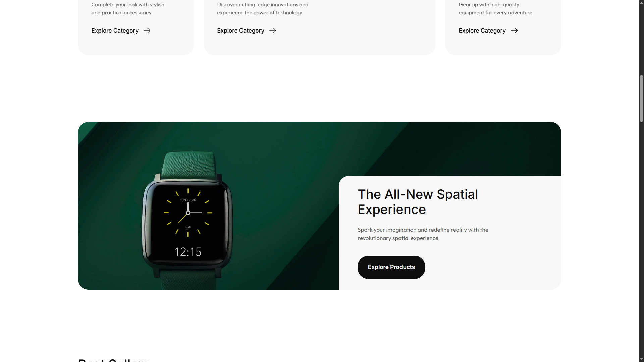The height and width of the screenshot is (362, 644).
Task: Click the scrollbar down arrow
Action: point(641,359)
